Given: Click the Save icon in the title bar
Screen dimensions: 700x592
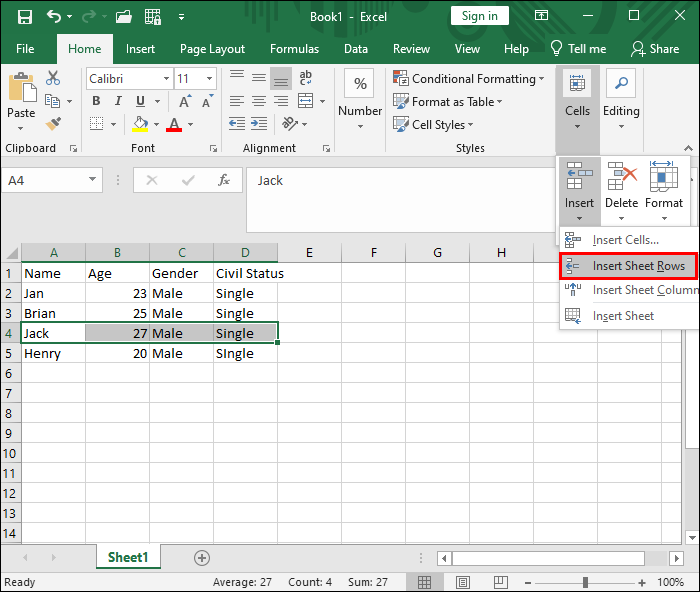Looking at the screenshot, I should click(25, 16).
